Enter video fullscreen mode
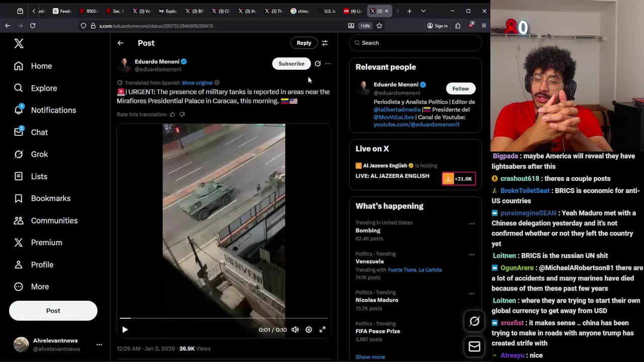This screenshot has width=644, height=362. [x=323, y=330]
